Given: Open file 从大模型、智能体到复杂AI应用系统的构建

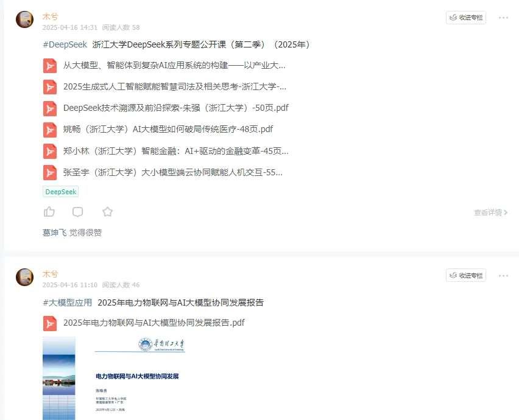Looking at the screenshot, I should point(174,66).
